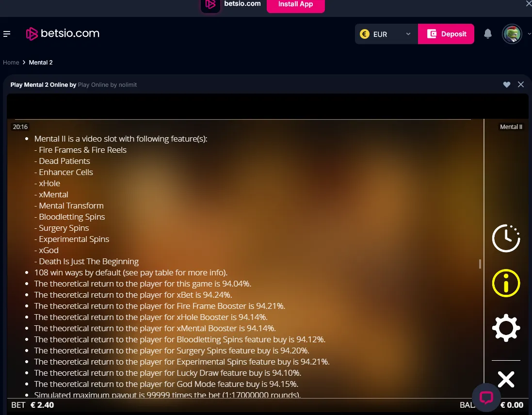The image size is (532, 415).
Task: Click the xHole Booster RTP line
Action: click(151, 318)
